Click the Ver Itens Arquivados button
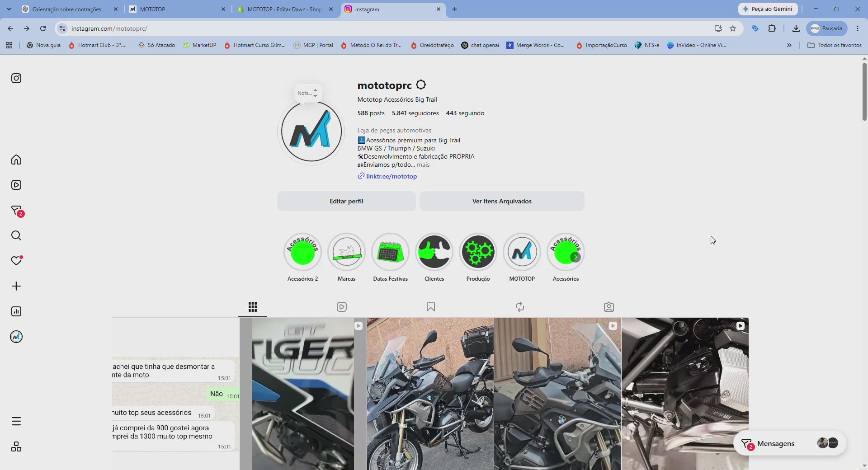868x470 pixels. coord(502,201)
